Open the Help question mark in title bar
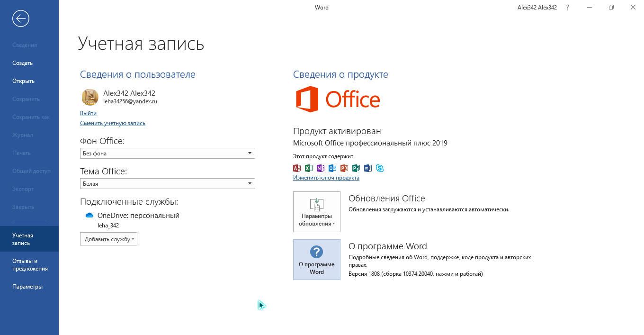 point(568,8)
